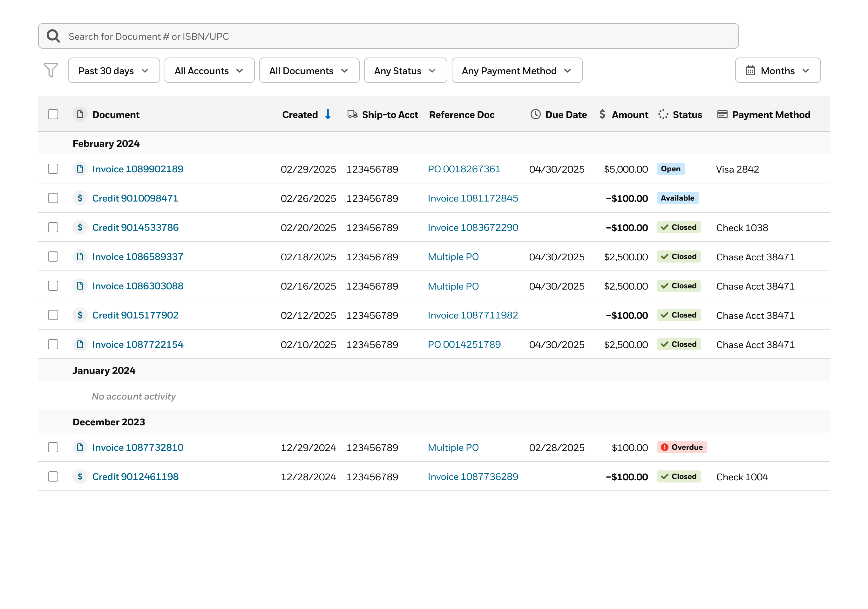This screenshot has width=868, height=609.
Task: Open the Any Status dropdown
Action: tap(405, 70)
